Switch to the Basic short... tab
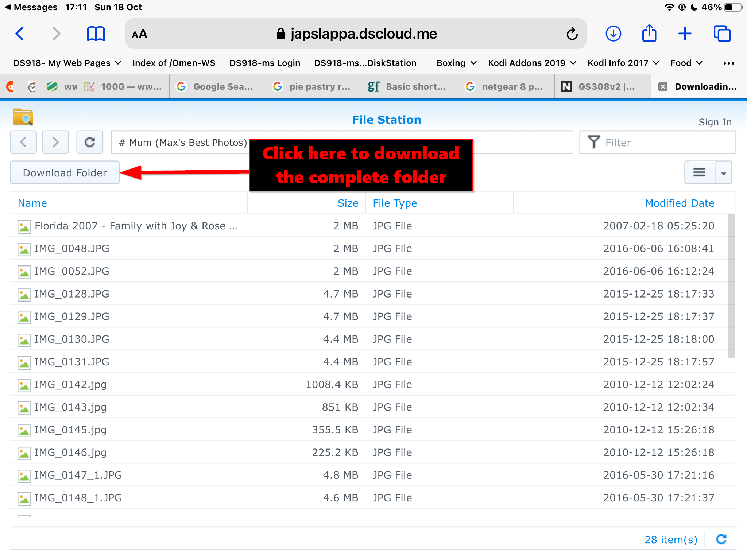The width and height of the screenshot is (747, 560). 410,87
